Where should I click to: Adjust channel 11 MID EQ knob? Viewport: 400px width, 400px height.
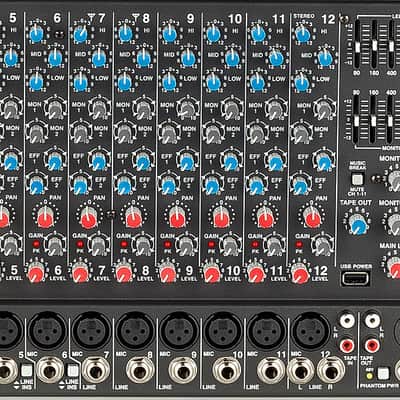click(x=276, y=58)
